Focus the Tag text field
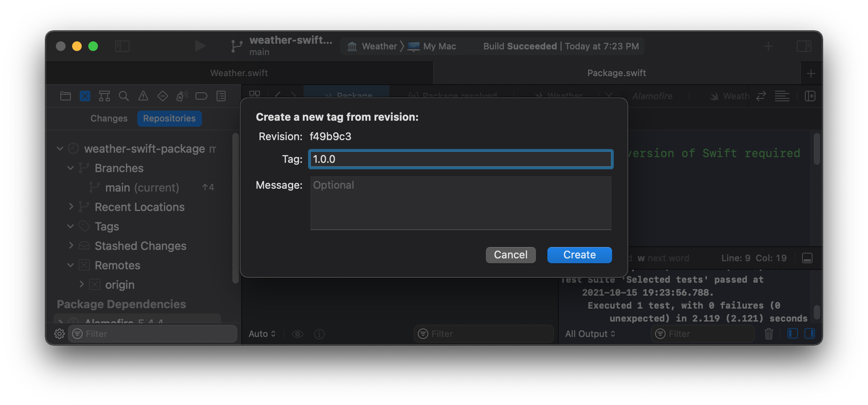This screenshot has height=405, width=868. [x=461, y=159]
